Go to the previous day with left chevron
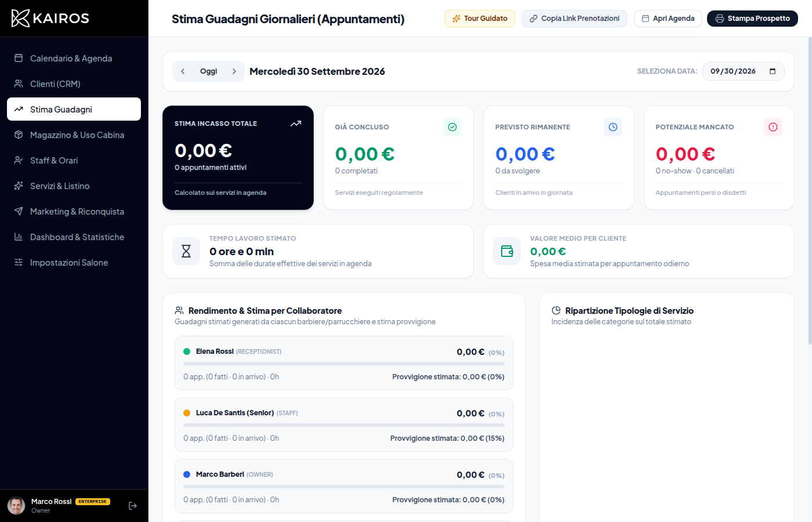This screenshot has width=812, height=522. pos(183,71)
